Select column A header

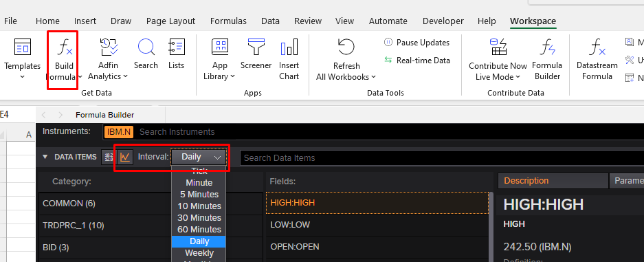29,135
